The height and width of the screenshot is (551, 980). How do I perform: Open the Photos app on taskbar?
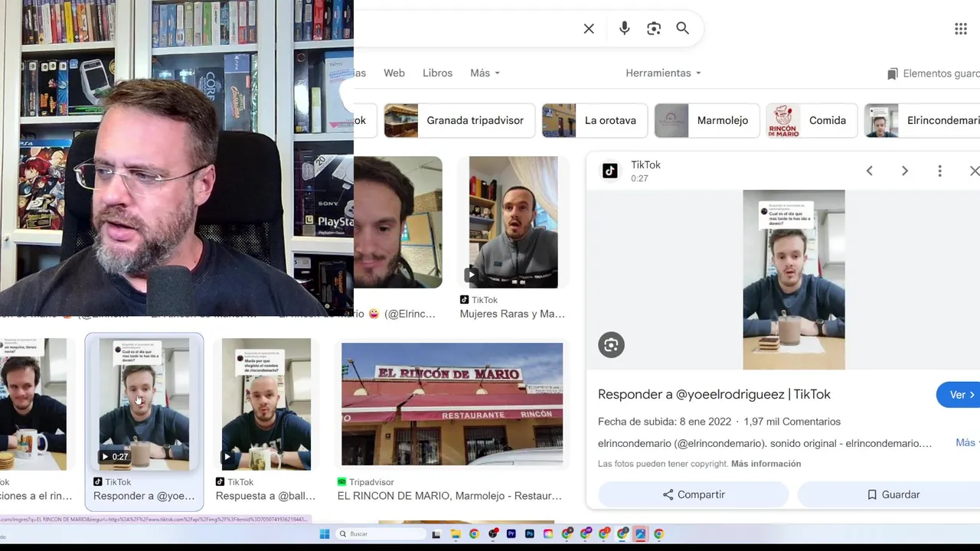tap(641, 534)
